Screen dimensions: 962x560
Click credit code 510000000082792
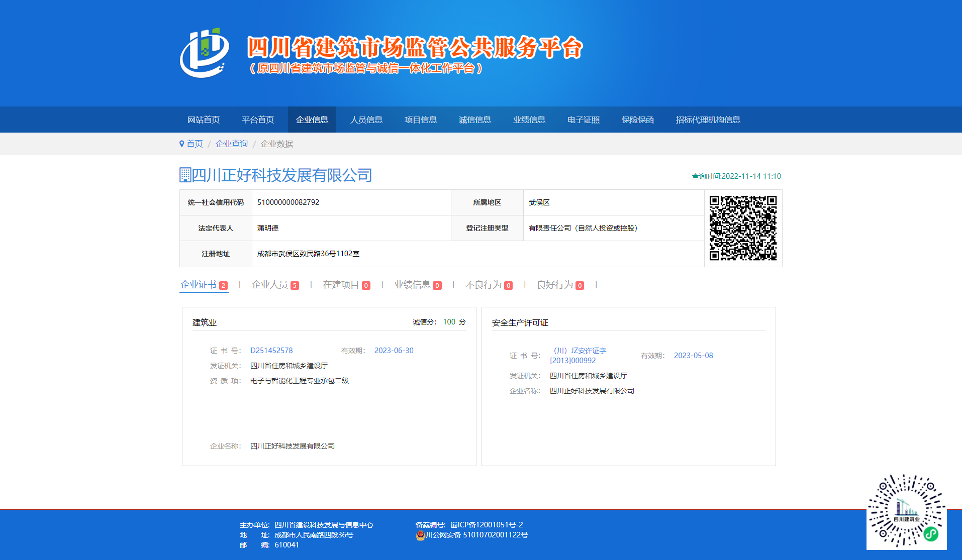[288, 202]
